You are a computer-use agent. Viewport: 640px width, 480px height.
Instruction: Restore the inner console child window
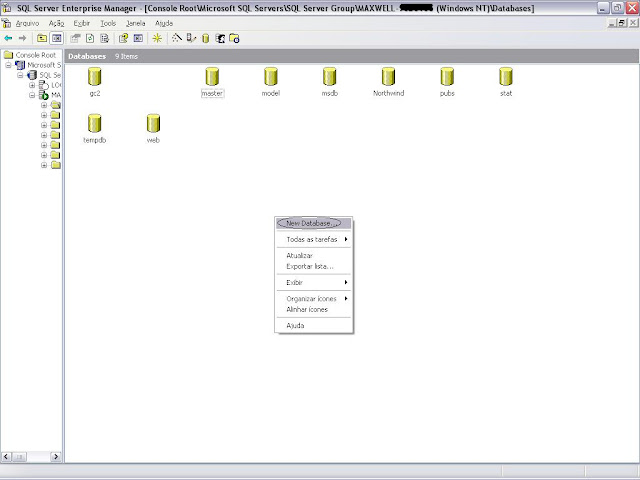pyautogui.click(x=622, y=23)
